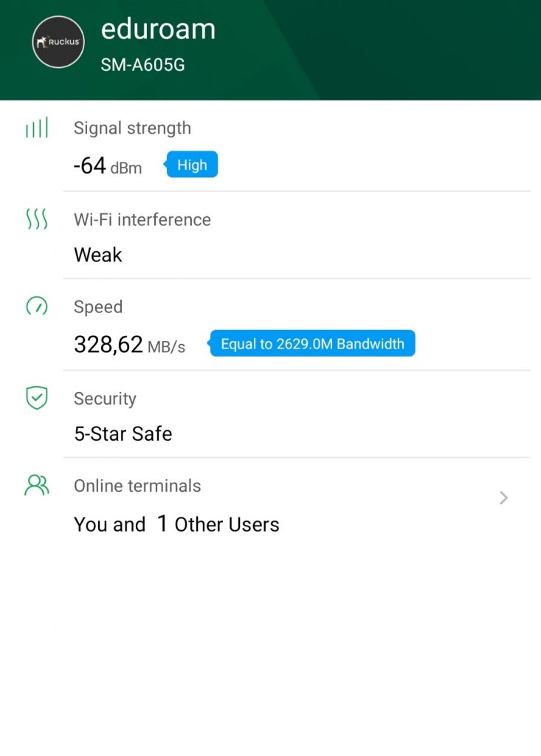Select the Security row label
The image size is (541, 756).
(x=105, y=399)
